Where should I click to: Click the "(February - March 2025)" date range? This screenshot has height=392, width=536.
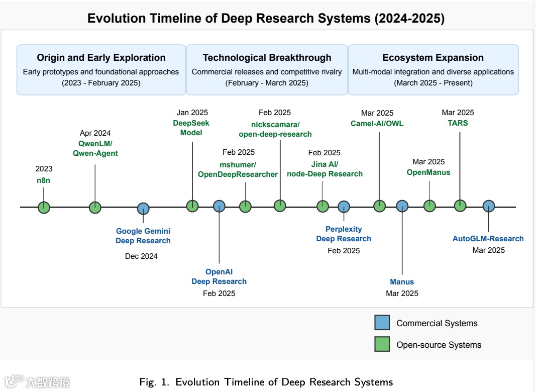(267, 83)
